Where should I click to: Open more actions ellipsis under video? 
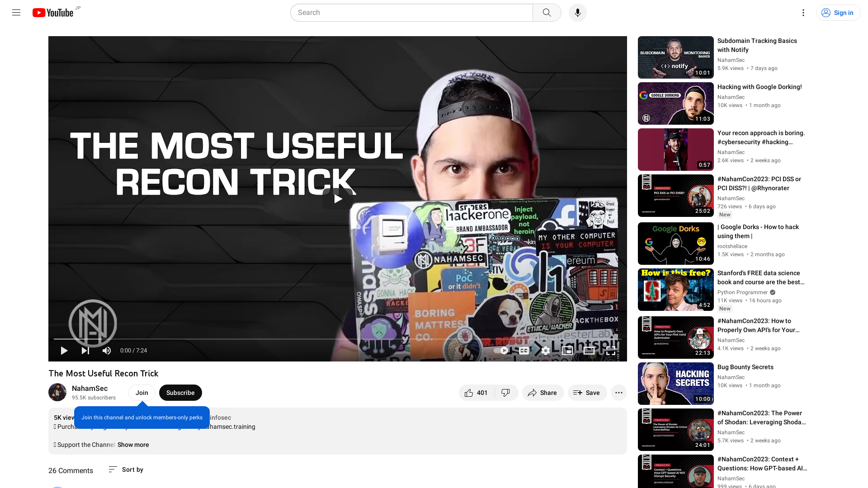tap(618, 393)
